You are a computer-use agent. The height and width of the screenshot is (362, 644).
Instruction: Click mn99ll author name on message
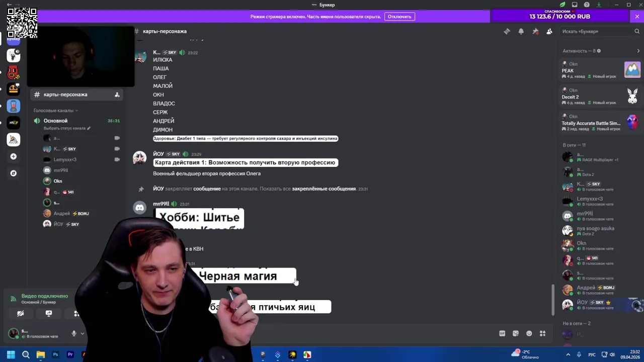tap(161, 204)
